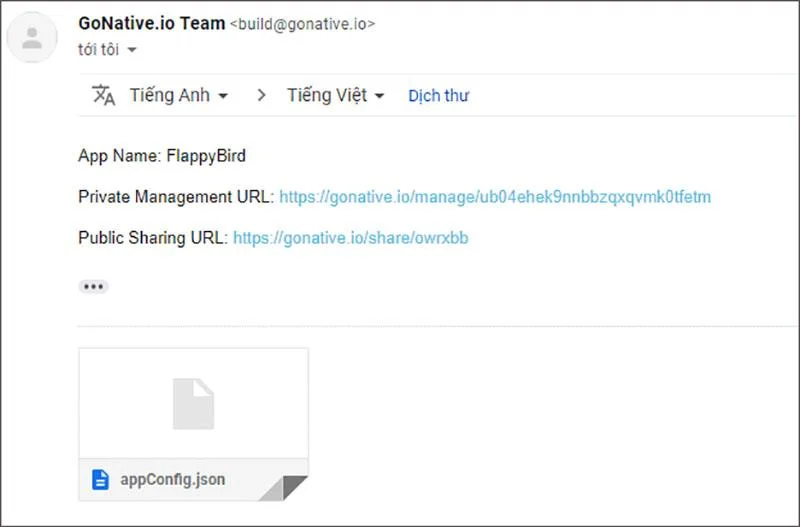Click the gray file icon in the attachment
Screen dimensions: 800x527
pos(193,404)
